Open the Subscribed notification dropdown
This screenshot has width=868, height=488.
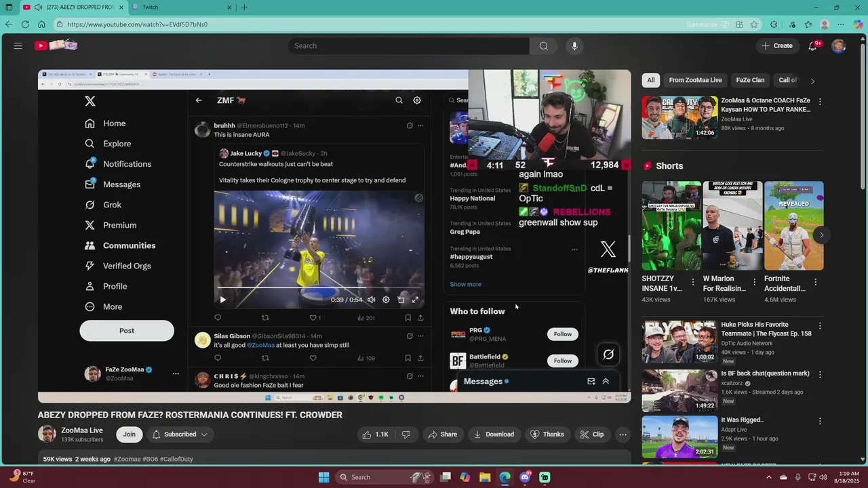coord(180,434)
